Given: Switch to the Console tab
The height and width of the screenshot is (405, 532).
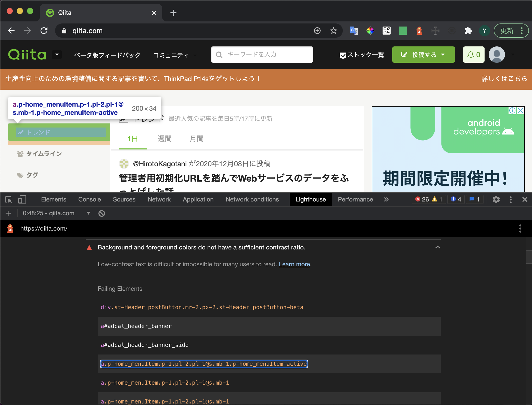Looking at the screenshot, I should click(x=89, y=199).
